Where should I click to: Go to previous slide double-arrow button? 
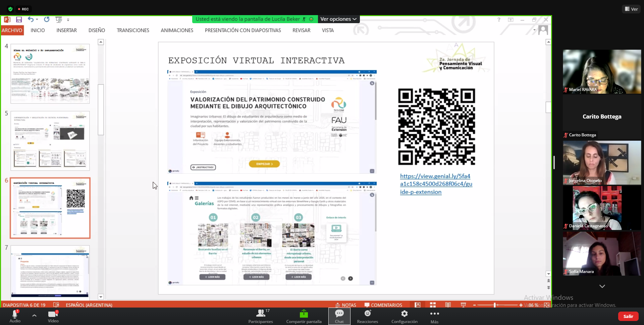(x=548, y=280)
